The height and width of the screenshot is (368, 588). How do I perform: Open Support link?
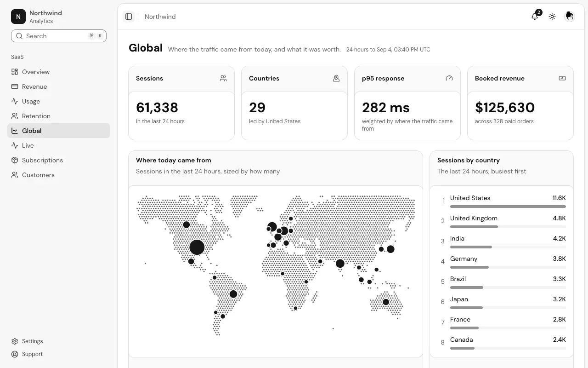pos(59,354)
